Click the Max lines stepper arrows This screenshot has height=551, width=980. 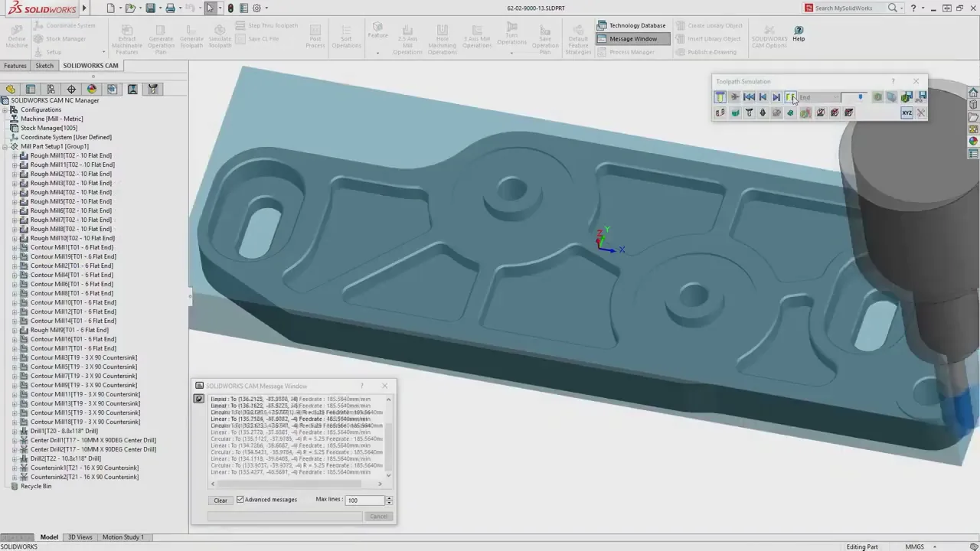(x=389, y=500)
